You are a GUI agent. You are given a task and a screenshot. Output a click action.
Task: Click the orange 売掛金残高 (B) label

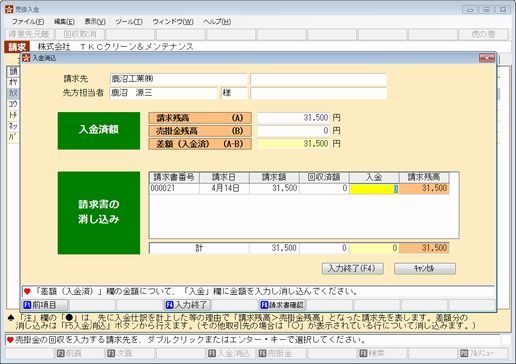200,131
